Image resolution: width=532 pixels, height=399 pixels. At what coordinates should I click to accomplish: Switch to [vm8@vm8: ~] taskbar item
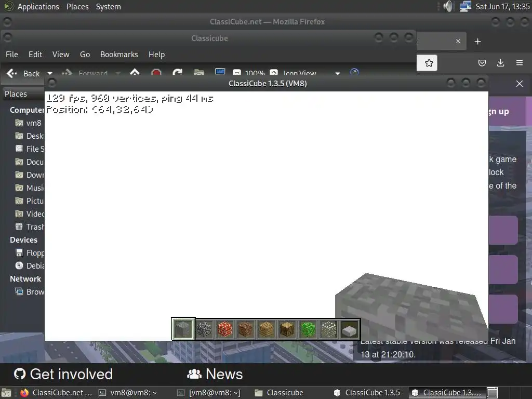pos(208,393)
